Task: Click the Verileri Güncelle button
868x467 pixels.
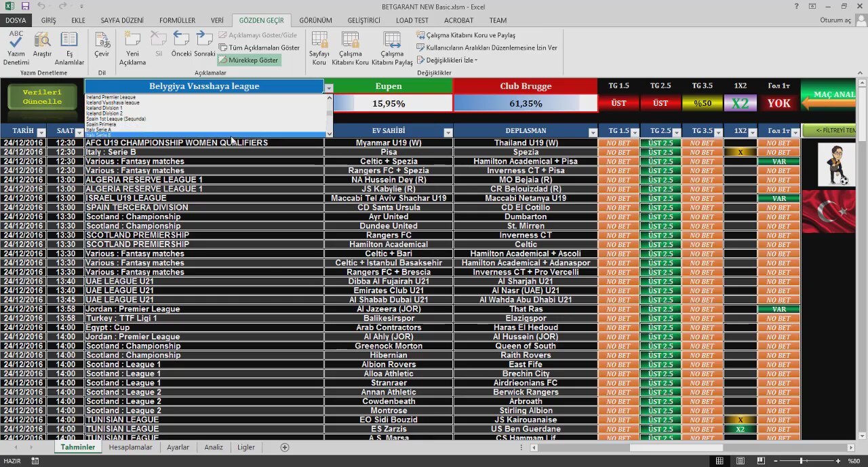Action: [x=42, y=97]
